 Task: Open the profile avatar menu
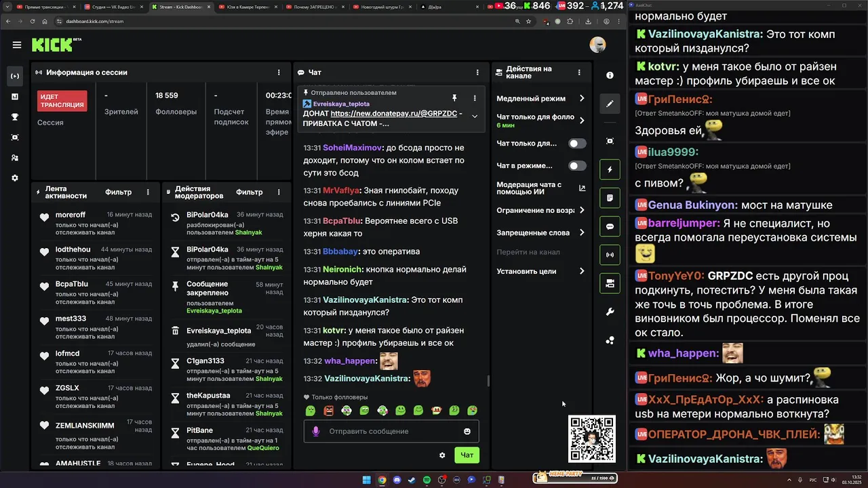pos(597,45)
